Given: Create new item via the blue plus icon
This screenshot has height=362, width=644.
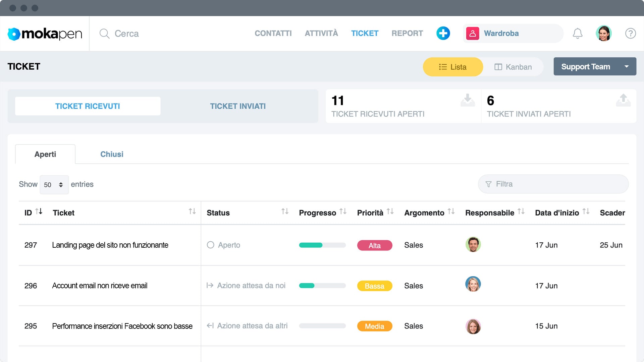Looking at the screenshot, I should 443,33.
